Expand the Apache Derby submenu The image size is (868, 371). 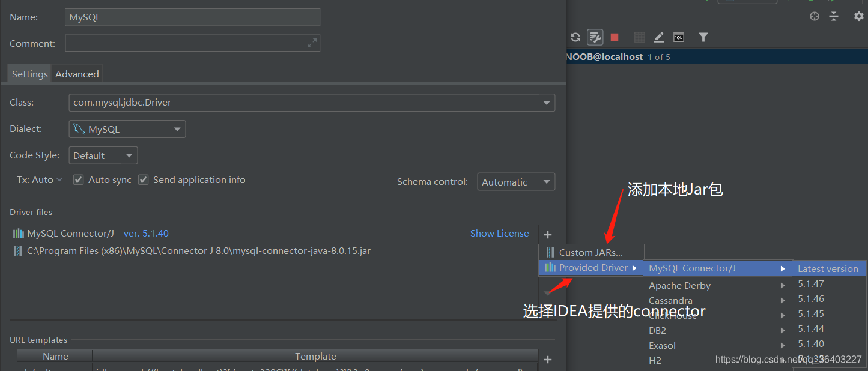717,286
